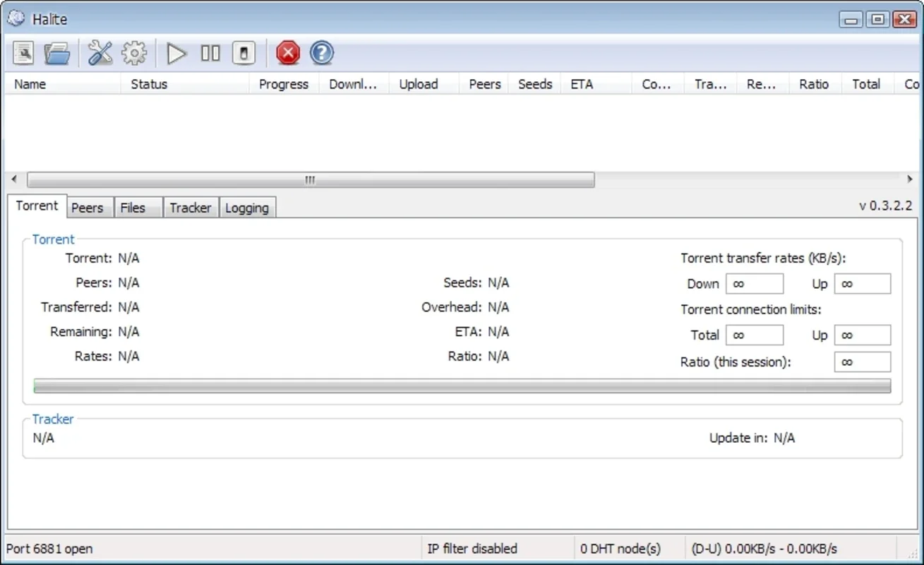Click the stop switch toolbar icon

[x=244, y=53]
